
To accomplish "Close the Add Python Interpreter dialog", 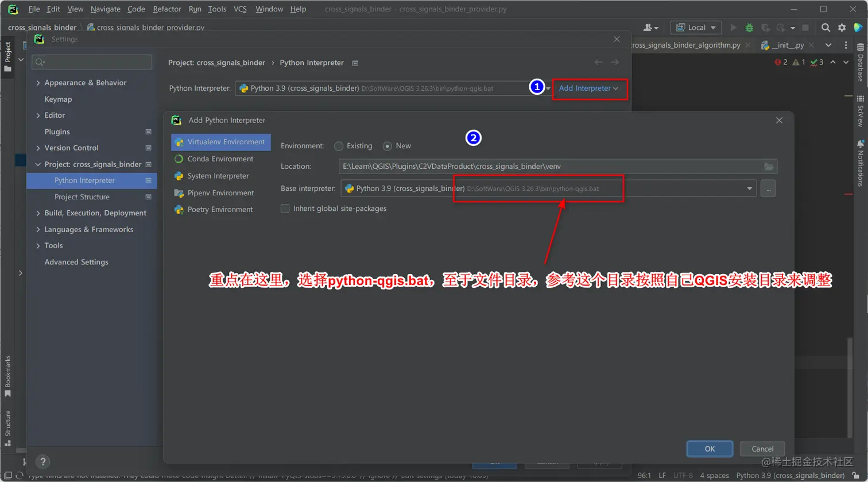I will (779, 121).
